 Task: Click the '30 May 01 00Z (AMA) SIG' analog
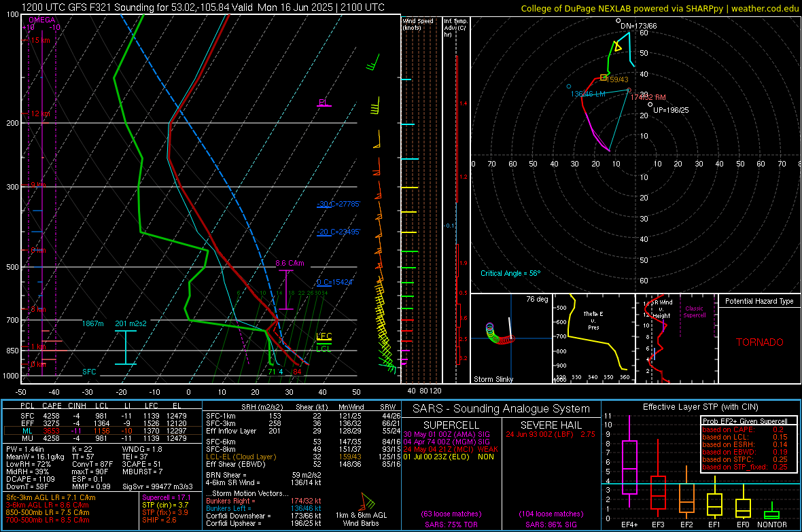(446, 434)
